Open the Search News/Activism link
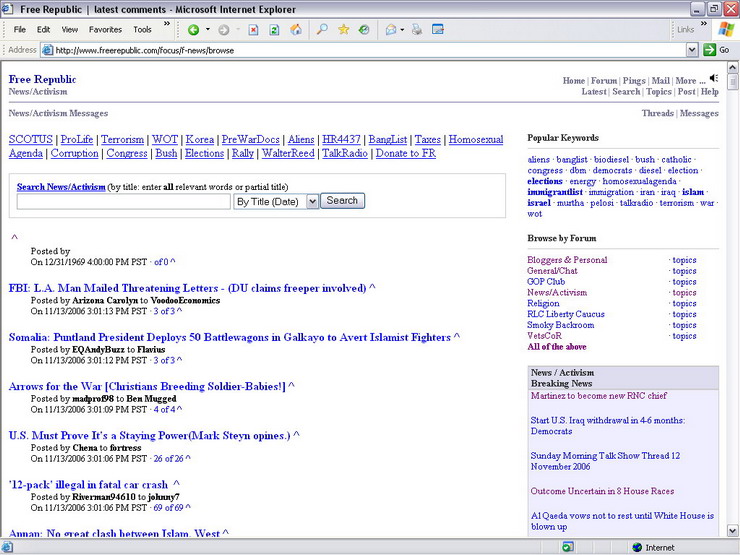The width and height of the screenshot is (740, 555). (61, 187)
